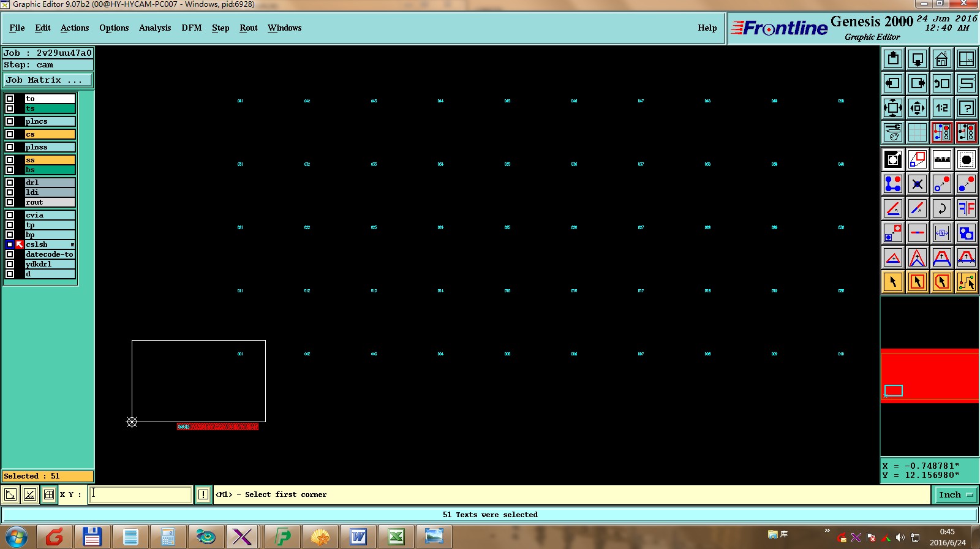
Task: Select the 1:2 zoom scale icon
Action: point(941,108)
